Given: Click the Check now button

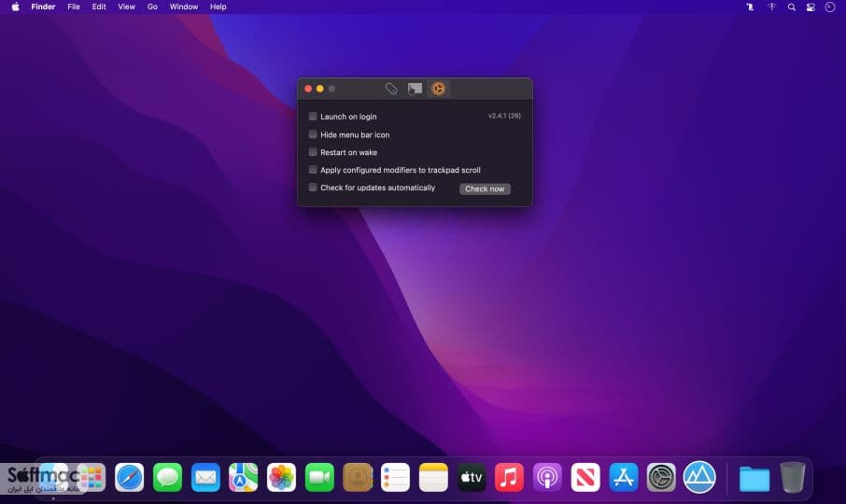Looking at the screenshot, I should point(485,189).
